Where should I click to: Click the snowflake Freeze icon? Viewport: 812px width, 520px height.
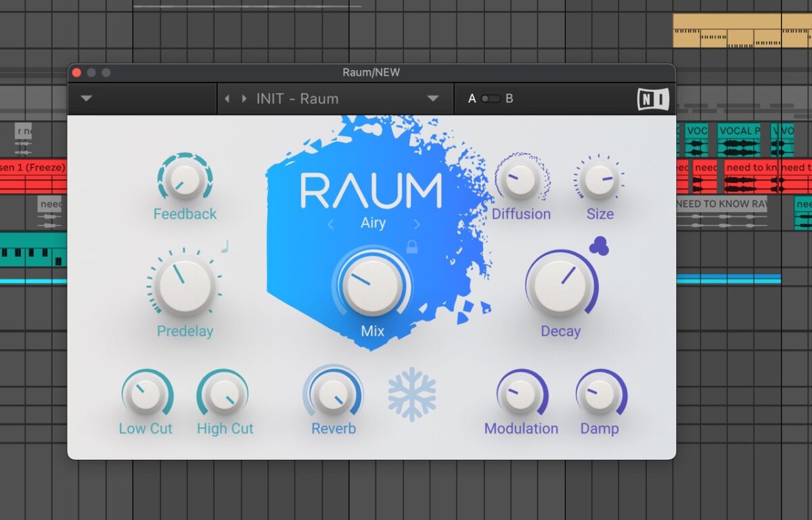(412, 395)
